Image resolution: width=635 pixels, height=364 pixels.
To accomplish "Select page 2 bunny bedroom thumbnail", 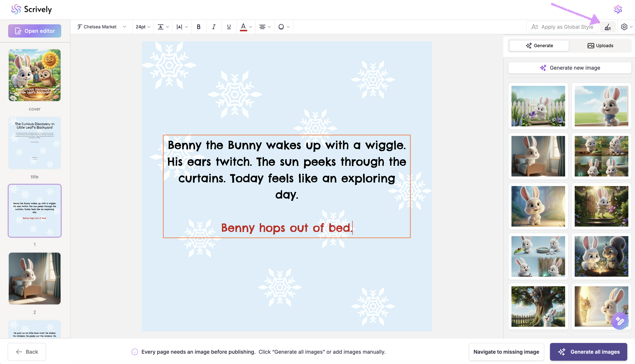I will (34, 278).
